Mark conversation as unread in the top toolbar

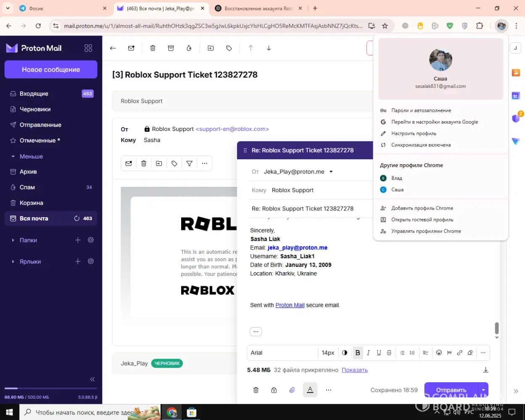tap(131, 48)
